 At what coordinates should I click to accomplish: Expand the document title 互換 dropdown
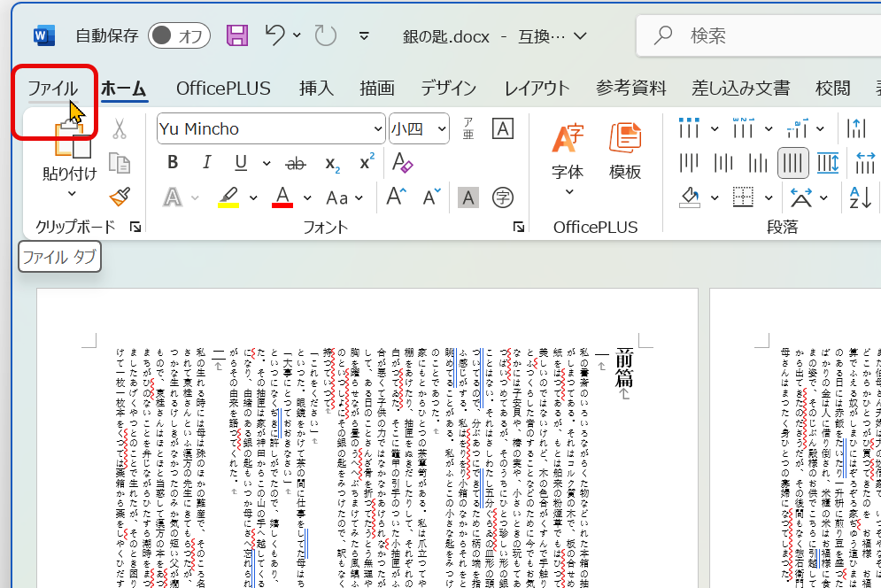point(581,36)
